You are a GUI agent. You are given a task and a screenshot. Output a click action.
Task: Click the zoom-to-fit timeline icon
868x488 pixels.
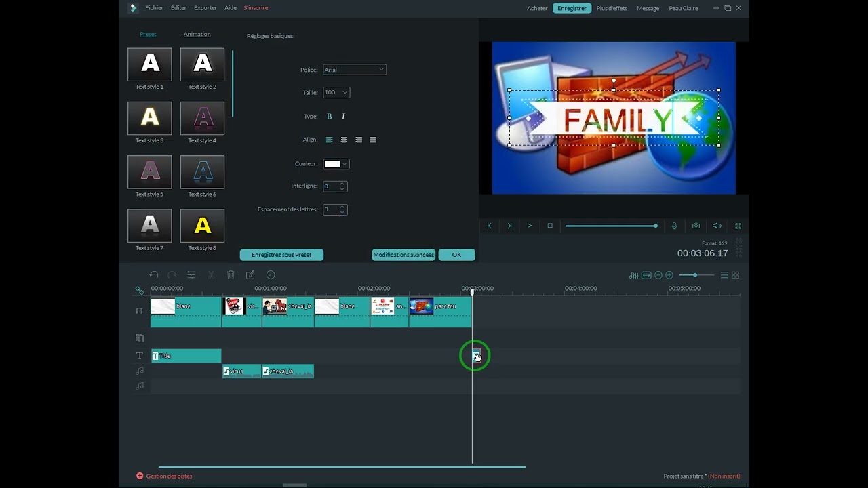646,275
